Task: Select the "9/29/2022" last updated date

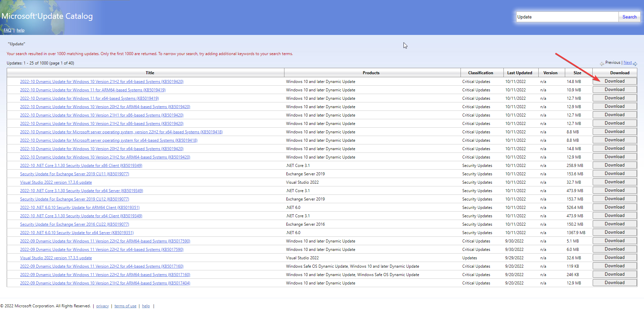Action: click(x=515, y=258)
